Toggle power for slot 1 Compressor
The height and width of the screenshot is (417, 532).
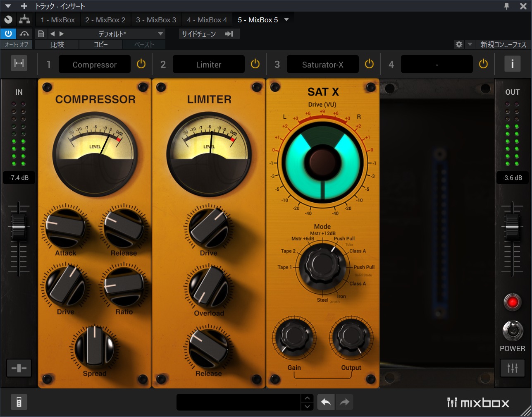coord(141,64)
